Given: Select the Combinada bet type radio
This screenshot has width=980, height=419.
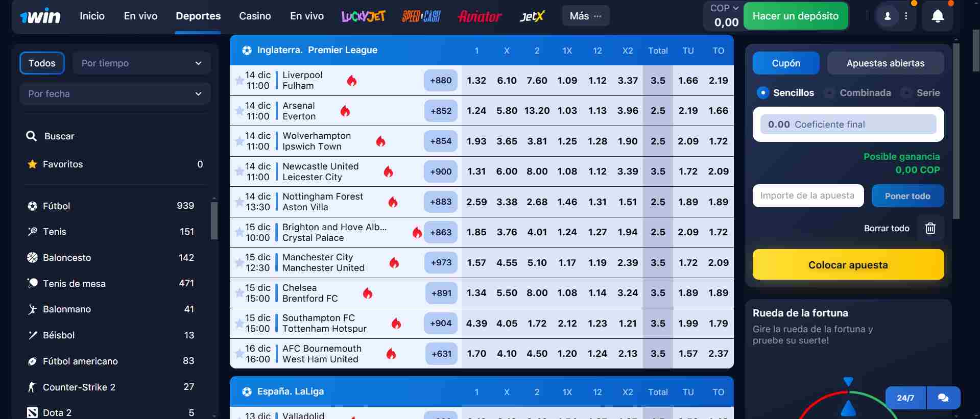Looking at the screenshot, I should click(829, 93).
